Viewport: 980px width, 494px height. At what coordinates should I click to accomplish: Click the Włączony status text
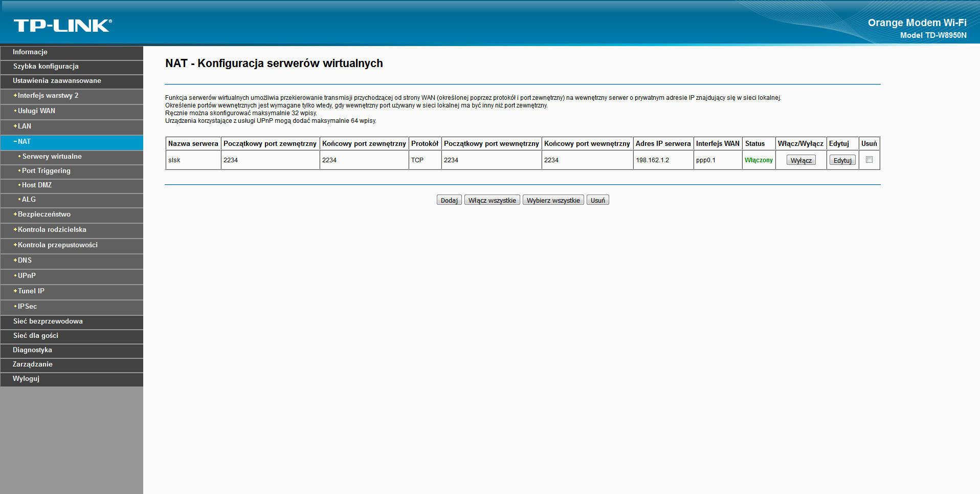759,160
